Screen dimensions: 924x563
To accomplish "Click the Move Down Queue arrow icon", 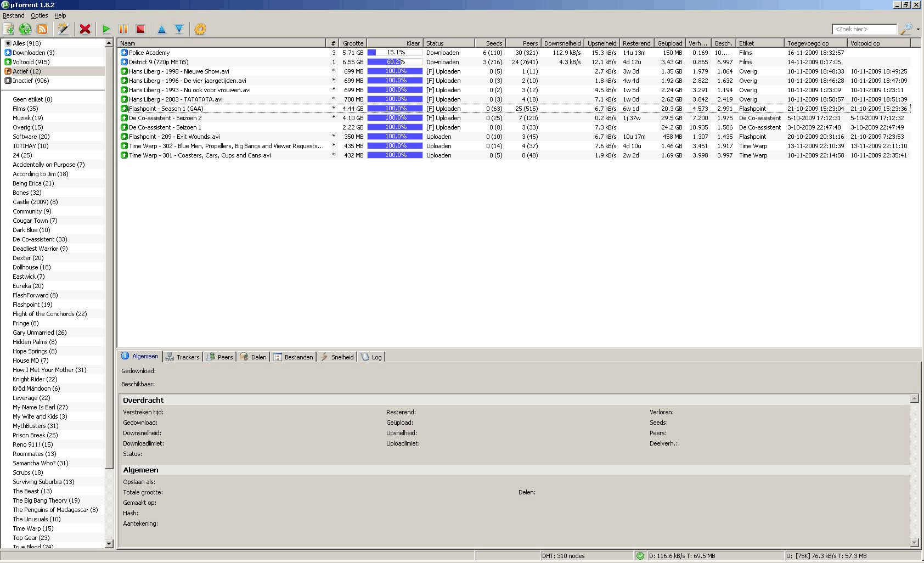I will pyautogui.click(x=179, y=29).
